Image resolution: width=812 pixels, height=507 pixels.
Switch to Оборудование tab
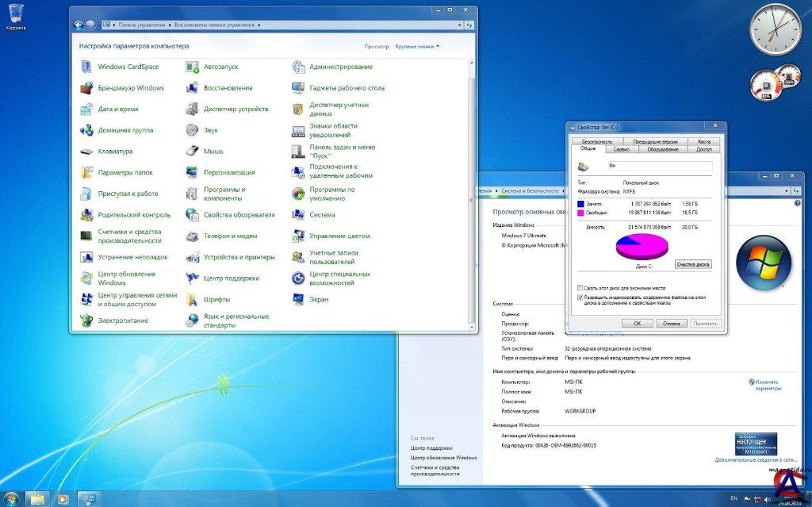(662, 149)
